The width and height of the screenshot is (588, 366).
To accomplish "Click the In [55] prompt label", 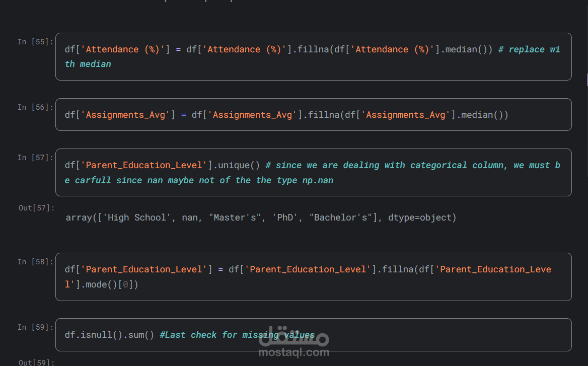I will tap(35, 42).
